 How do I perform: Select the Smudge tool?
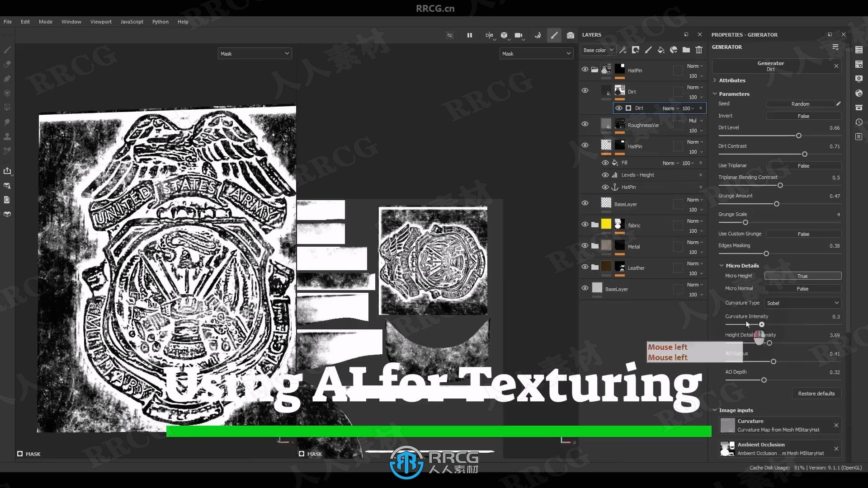[7, 122]
